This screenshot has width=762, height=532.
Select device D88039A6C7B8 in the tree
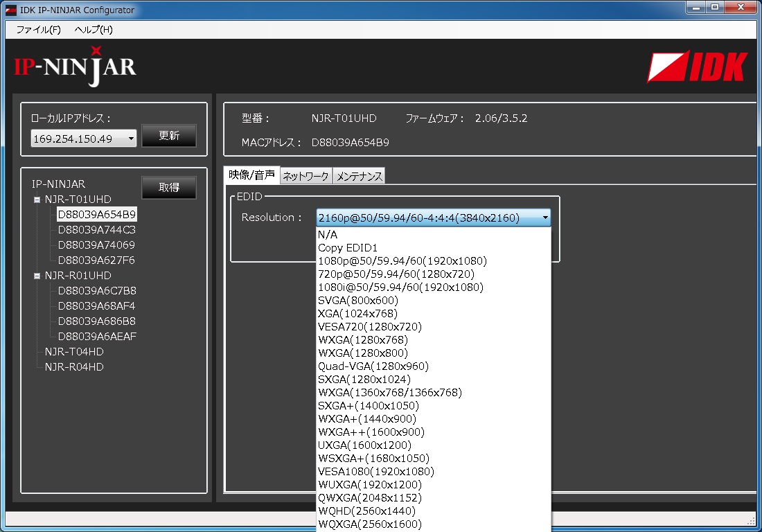97,291
